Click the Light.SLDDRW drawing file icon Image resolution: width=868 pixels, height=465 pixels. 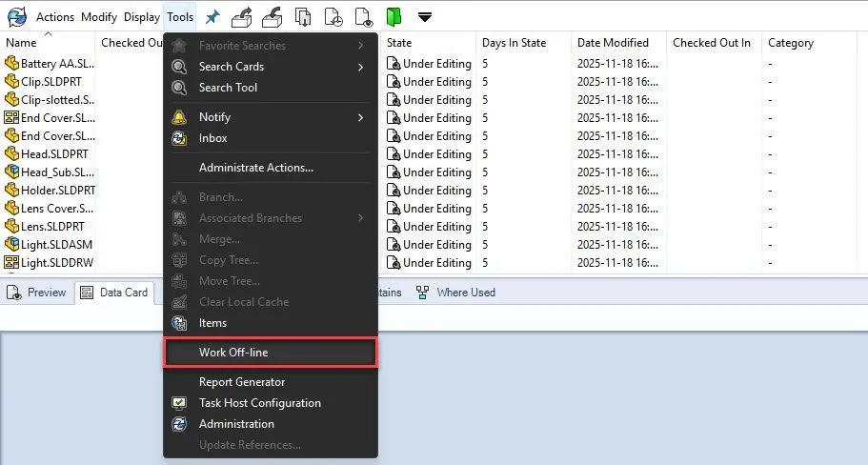pyautogui.click(x=11, y=262)
